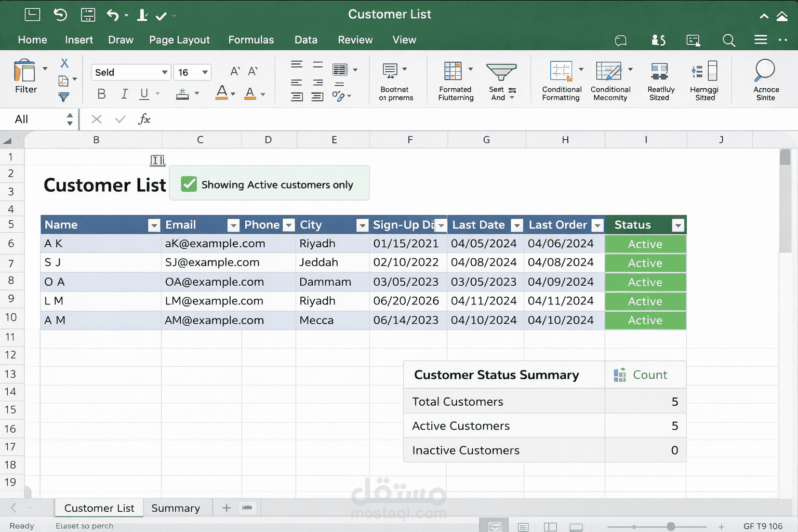Click the Filter paste clipboard icon
Image resolution: width=798 pixels, height=532 pixels.
pos(24,71)
